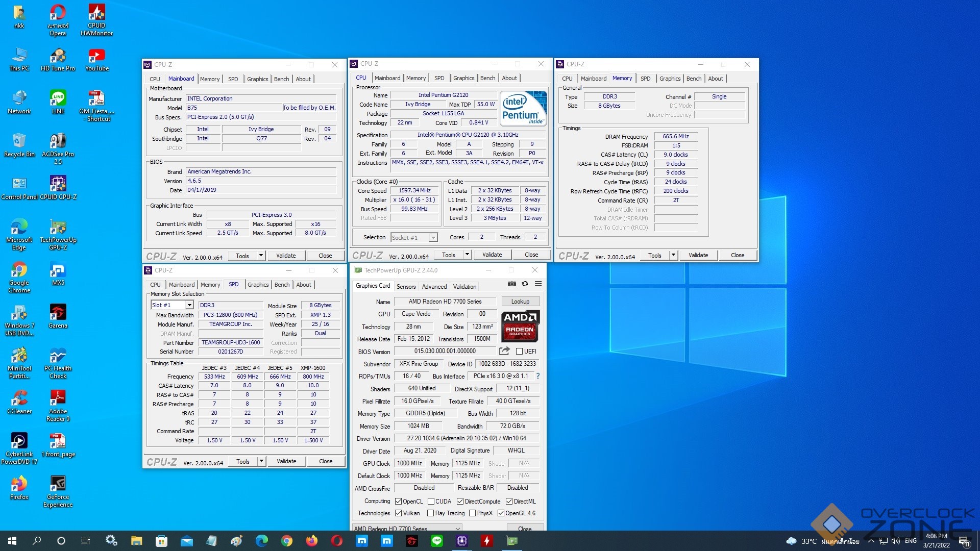Click the Bus Interface question mark icon
This screenshot has height=551, width=980.
pos(537,376)
